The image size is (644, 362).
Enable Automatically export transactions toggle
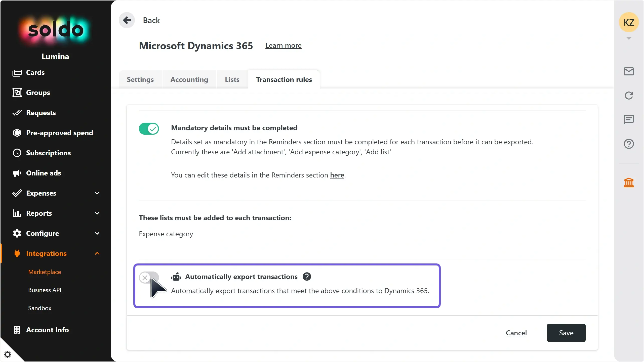coord(149,278)
